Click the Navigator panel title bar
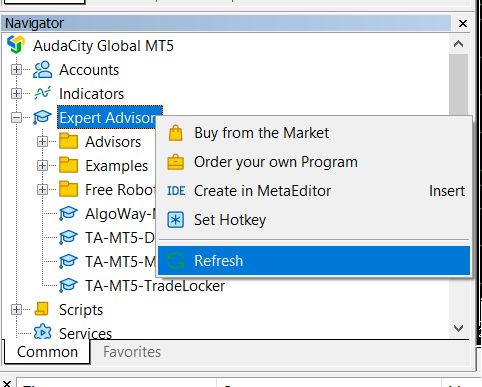Screen dimensions: 482x387 point(227,23)
